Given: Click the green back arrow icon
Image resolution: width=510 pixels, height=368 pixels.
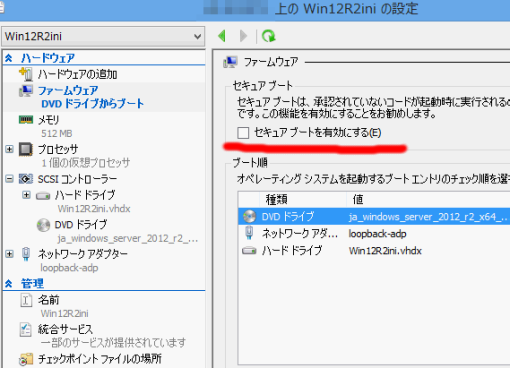Looking at the screenshot, I should [x=222, y=36].
